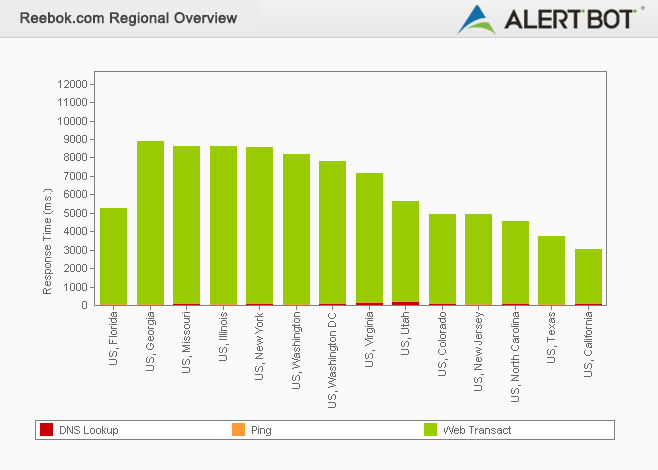
Task: Click the US, Virginia bar
Action: coord(369,238)
